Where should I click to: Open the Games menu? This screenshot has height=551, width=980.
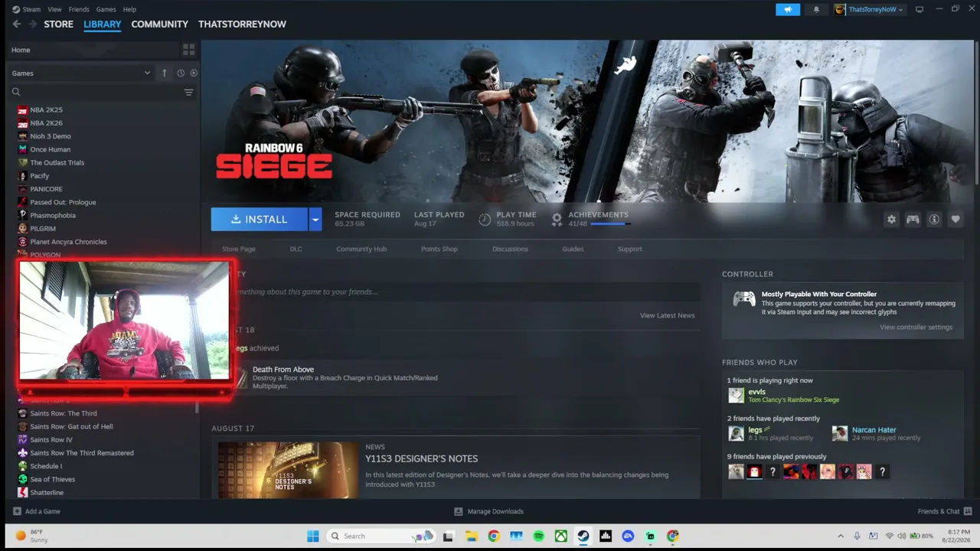(x=106, y=9)
